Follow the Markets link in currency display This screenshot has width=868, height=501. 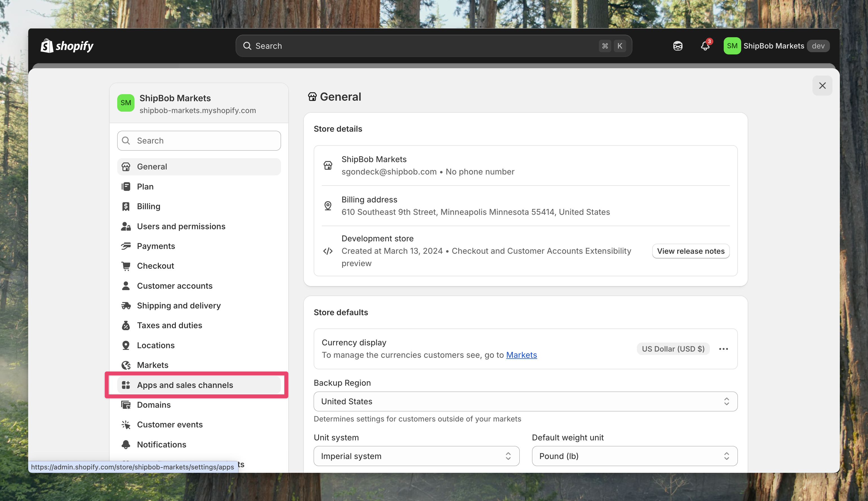coord(521,355)
